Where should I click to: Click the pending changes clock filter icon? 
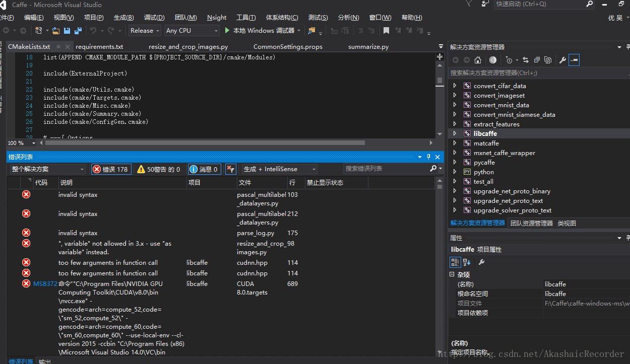point(509,60)
